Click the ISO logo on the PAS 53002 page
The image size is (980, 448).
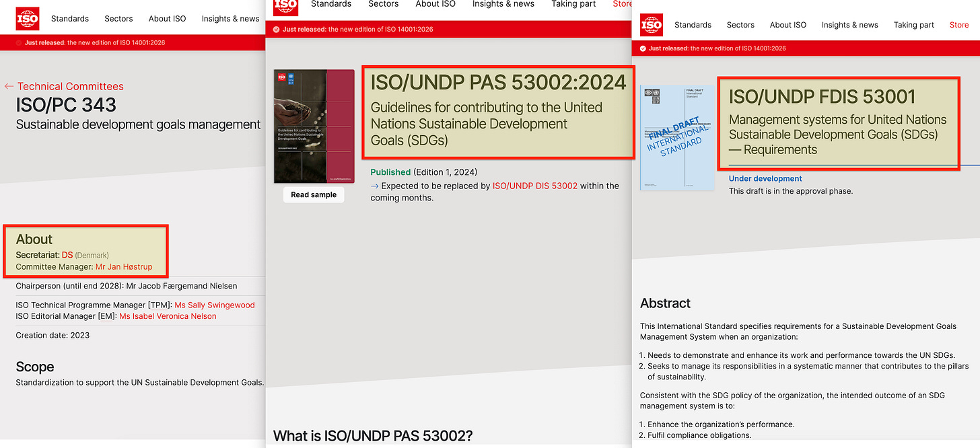[x=285, y=6]
